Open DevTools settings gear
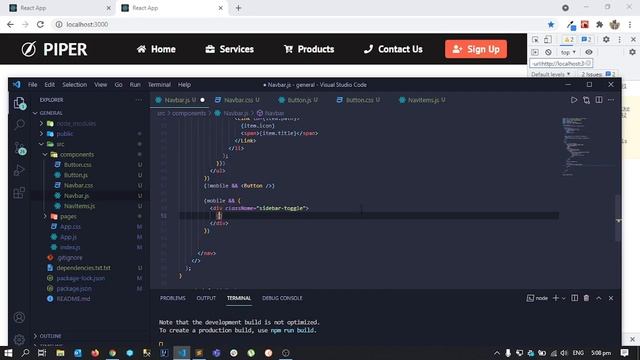 click(606, 40)
